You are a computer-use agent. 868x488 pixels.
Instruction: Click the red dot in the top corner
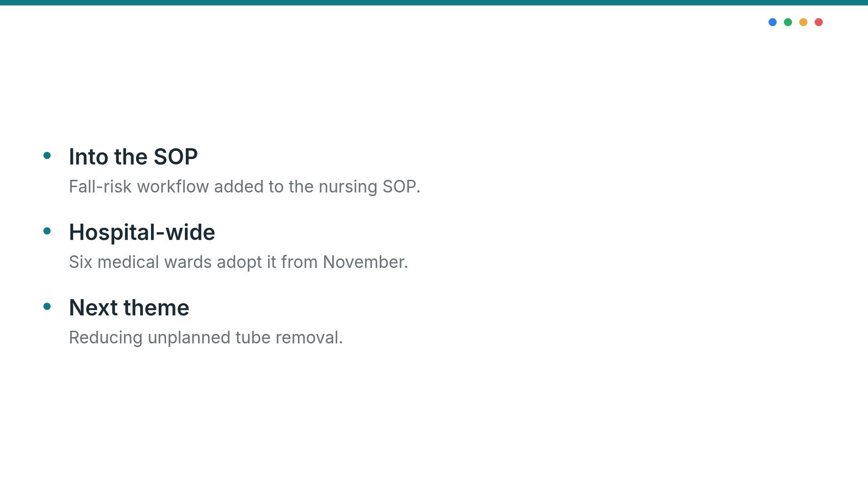[x=819, y=22]
